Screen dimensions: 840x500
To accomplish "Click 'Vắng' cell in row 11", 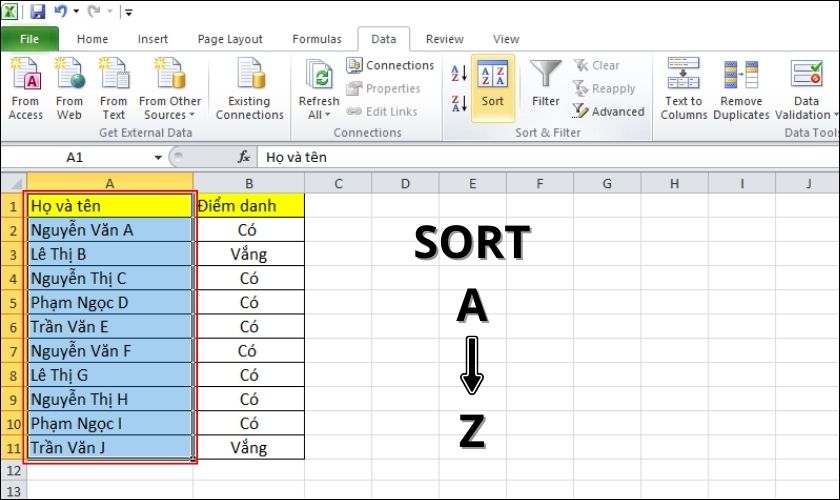I will [x=249, y=447].
